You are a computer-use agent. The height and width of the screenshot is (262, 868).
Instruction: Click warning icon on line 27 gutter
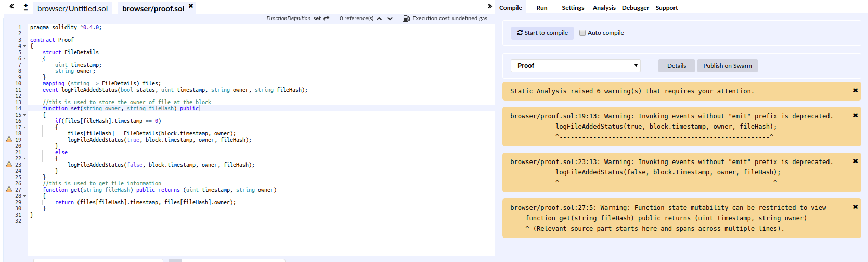[9, 190]
